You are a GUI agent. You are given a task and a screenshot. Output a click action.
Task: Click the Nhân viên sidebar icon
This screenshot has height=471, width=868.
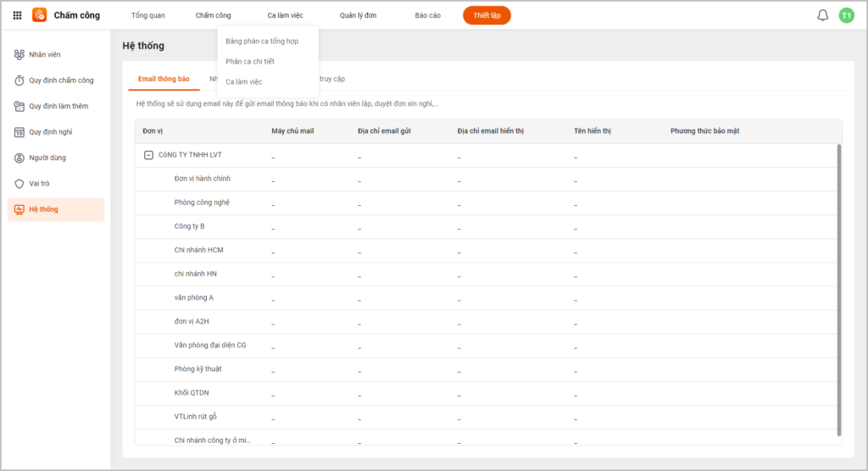(x=19, y=55)
